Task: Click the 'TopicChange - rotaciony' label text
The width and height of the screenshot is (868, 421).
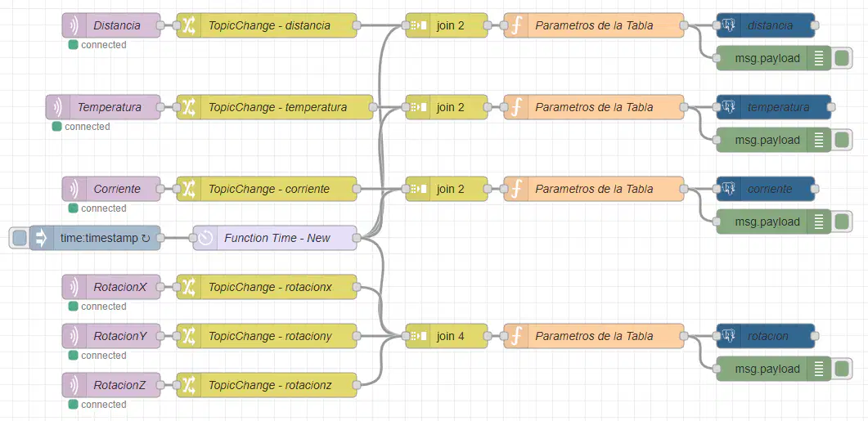Action: (x=270, y=336)
